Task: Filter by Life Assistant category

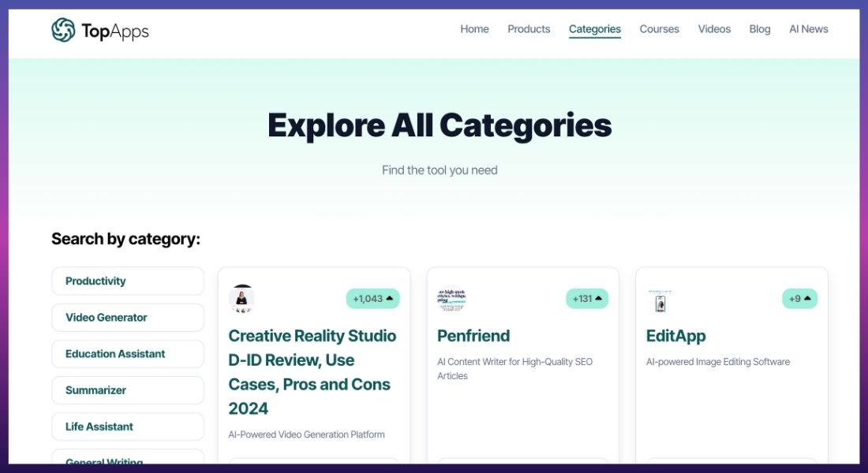Action: (128, 427)
